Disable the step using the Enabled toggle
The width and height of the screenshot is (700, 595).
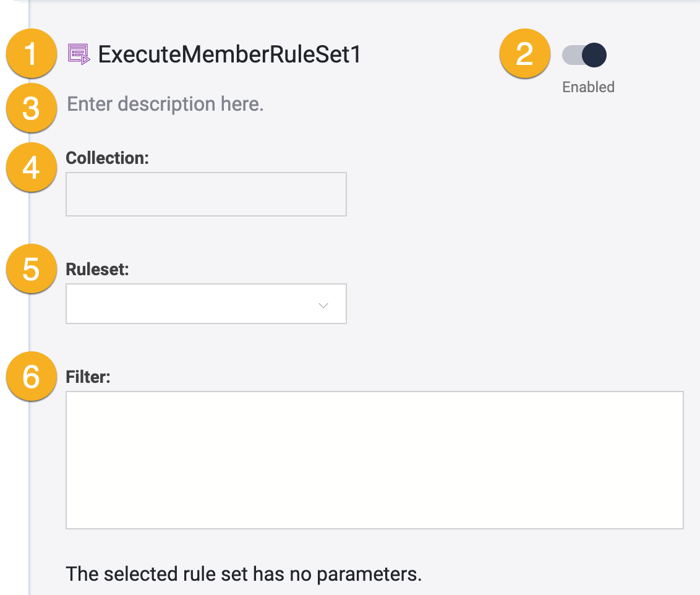click(x=584, y=55)
